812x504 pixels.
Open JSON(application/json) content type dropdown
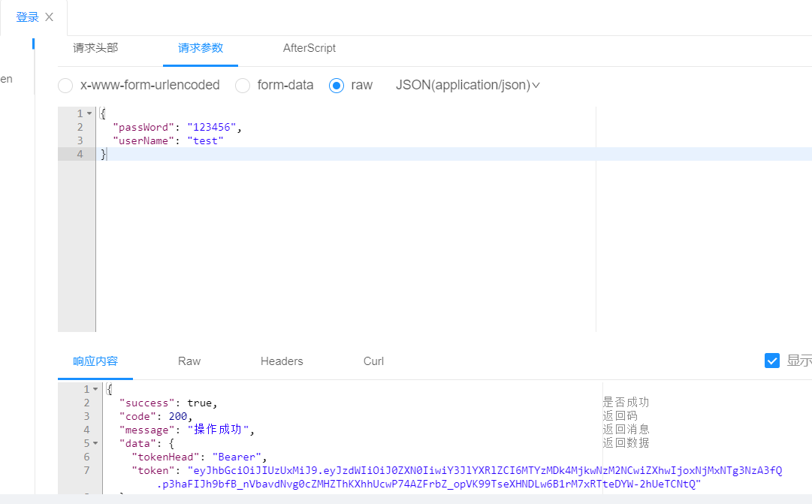point(468,85)
